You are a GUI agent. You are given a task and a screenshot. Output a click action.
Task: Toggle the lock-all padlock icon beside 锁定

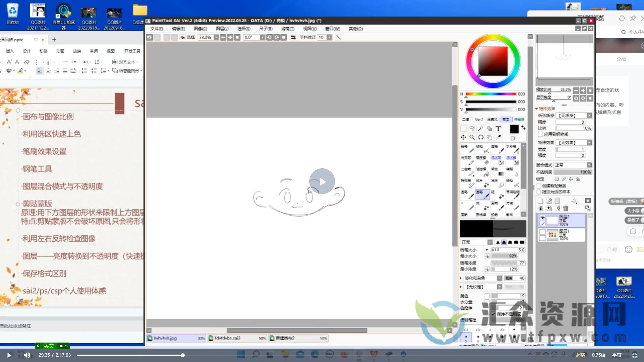coord(578,179)
